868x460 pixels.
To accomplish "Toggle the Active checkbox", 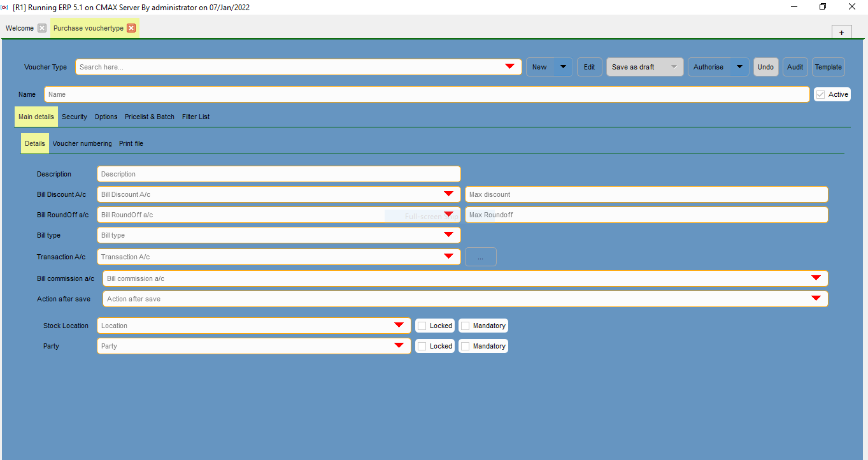I will (820, 94).
